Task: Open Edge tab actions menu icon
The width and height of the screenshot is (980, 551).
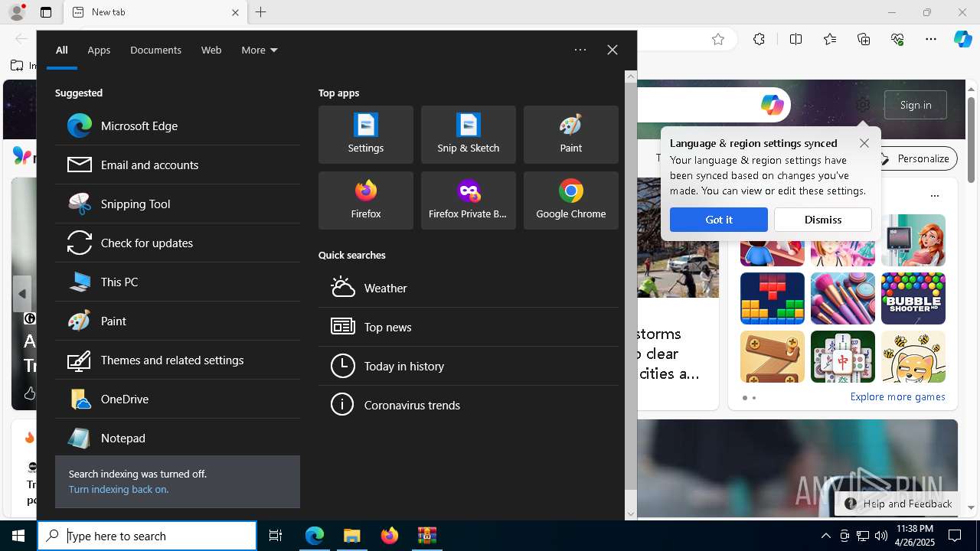Action: (46, 12)
